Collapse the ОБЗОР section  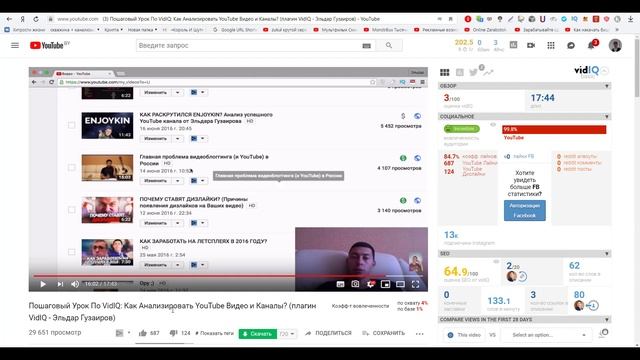click(607, 86)
